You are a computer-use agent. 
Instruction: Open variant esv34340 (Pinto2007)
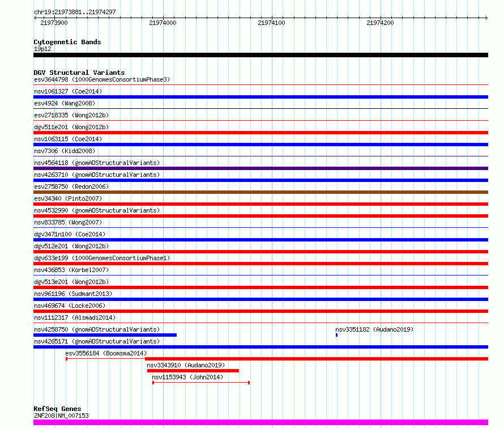tap(68, 198)
